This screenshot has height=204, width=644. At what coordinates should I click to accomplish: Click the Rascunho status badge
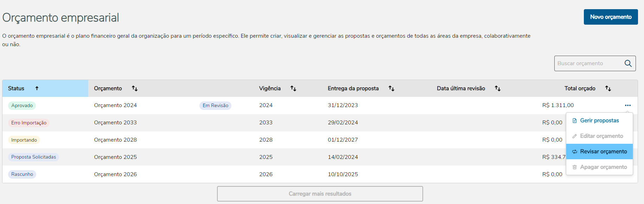coord(22,174)
